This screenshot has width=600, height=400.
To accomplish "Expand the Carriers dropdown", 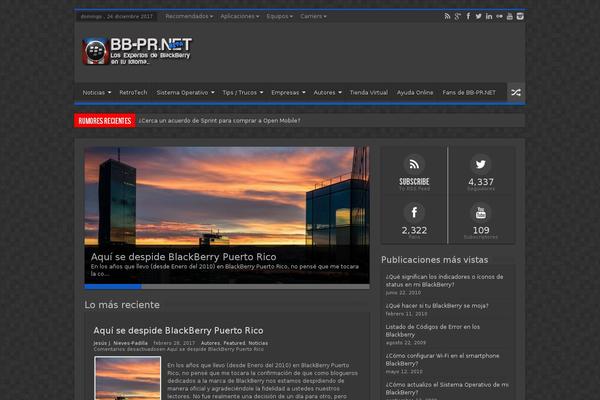I will [x=313, y=16].
